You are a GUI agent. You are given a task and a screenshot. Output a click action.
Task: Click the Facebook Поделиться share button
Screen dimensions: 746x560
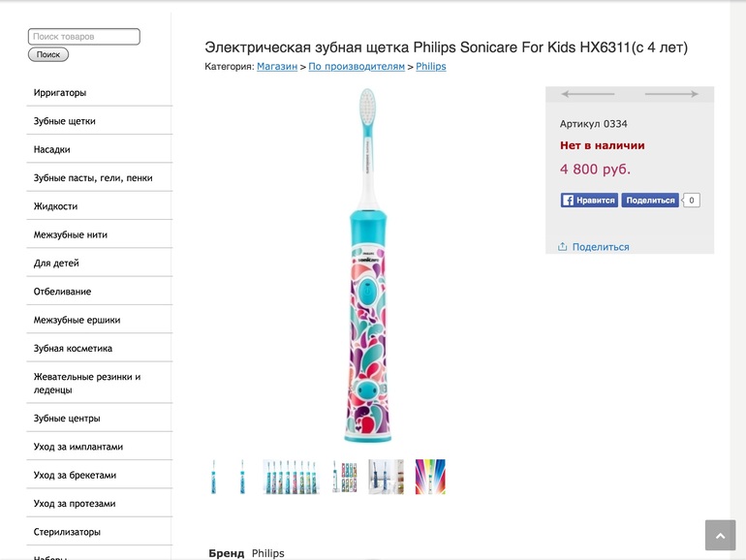click(x=649, y=201)
